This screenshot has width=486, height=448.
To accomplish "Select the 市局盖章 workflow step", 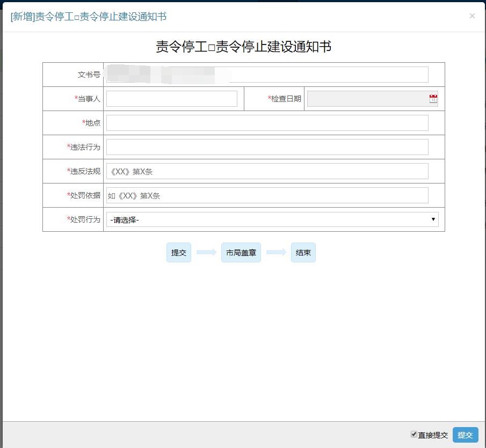I will (241, 253).
